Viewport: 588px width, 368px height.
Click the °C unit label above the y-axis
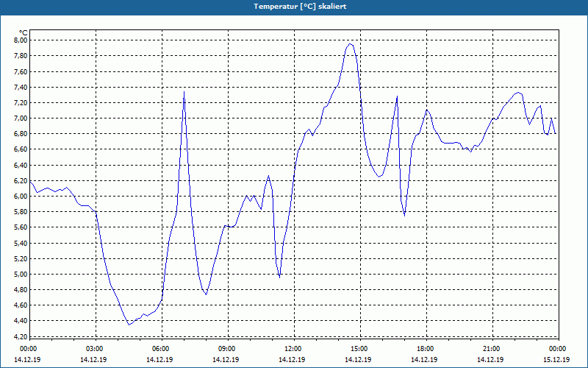[x=24, y=33]
